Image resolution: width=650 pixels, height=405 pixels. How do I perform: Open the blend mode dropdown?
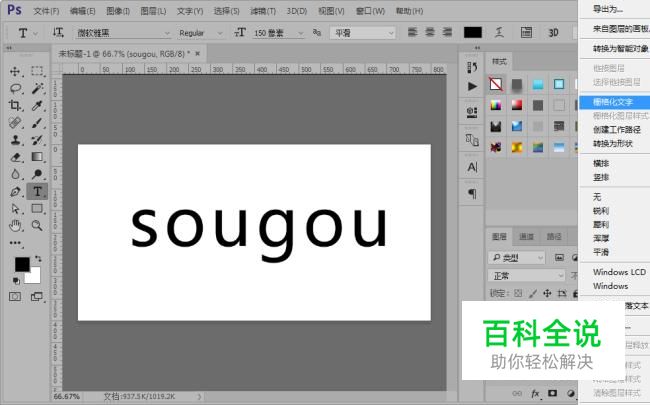click(x=526, y=276)
